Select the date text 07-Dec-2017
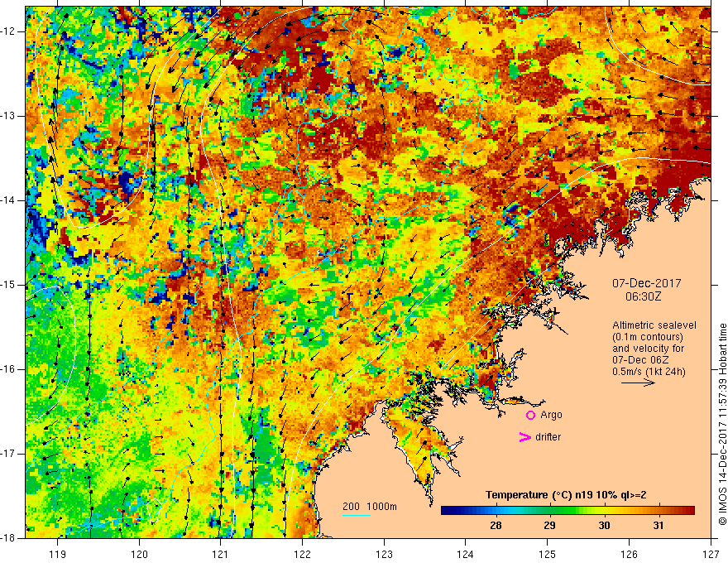The width and height of the screenshot is (728, 563). point(647,283)
